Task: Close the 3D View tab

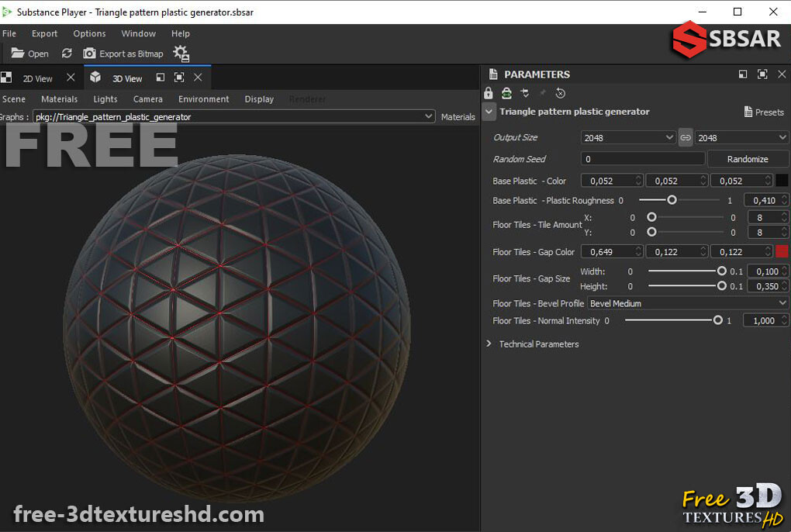Action: point(198,77)
